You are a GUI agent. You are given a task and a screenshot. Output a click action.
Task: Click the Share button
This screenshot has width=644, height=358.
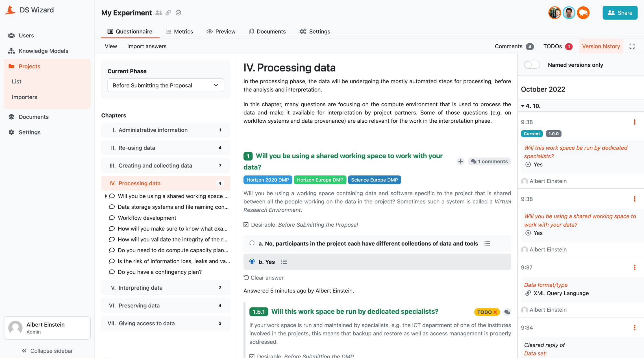pyautogui.click(x=620, y=13)
